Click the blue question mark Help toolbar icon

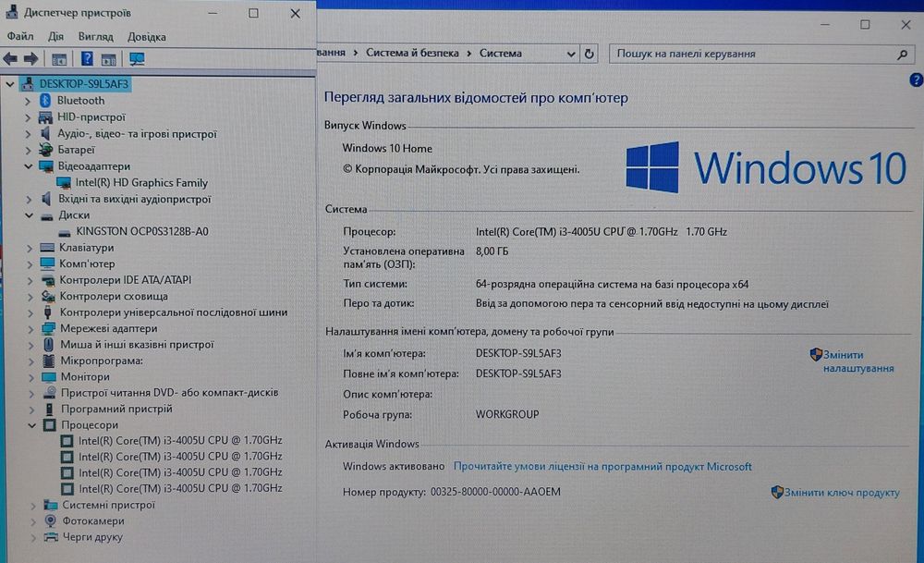tap(87, 58)
